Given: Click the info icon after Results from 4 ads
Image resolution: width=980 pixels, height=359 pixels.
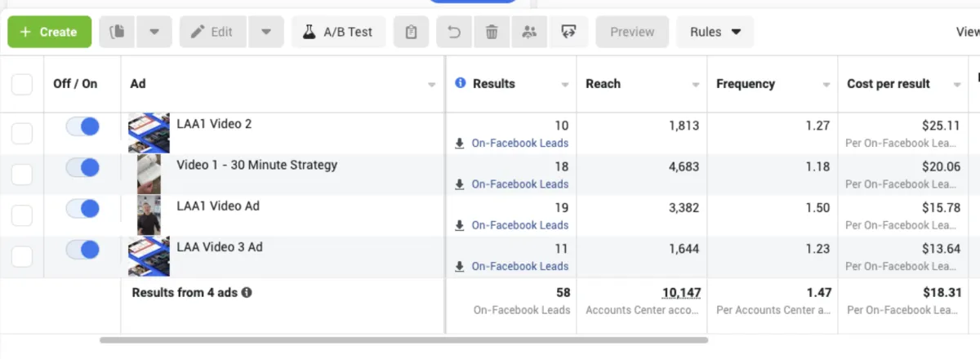Looking at the screenshot, I should 247,292.
